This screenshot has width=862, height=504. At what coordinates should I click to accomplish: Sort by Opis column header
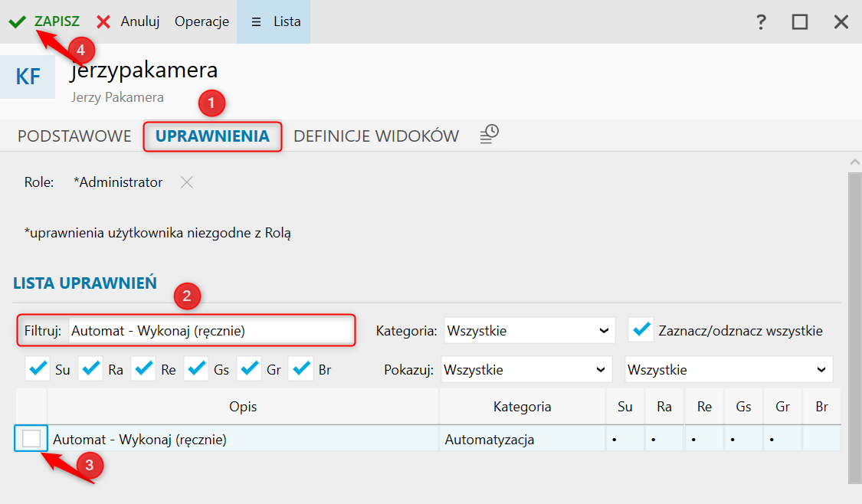click(x=243, y=407)
